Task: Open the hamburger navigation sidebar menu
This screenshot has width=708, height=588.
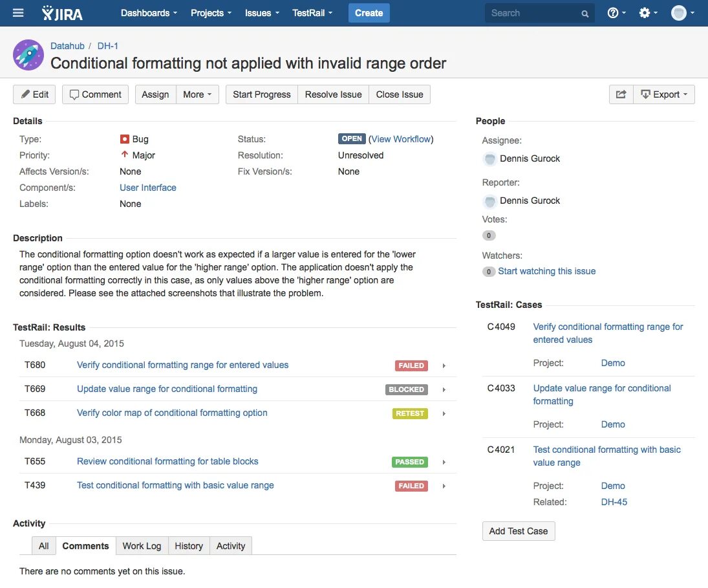Action: pos(17,12)
